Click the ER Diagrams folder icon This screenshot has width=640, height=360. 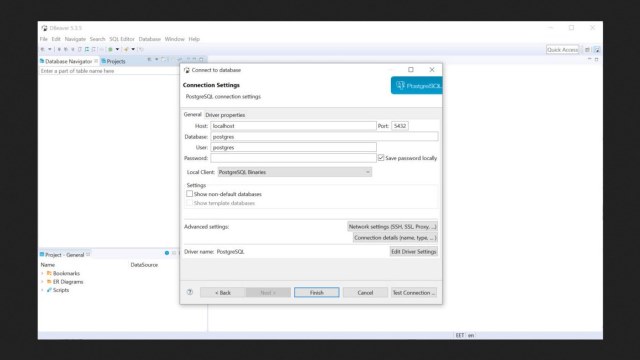tap(49, 282)
